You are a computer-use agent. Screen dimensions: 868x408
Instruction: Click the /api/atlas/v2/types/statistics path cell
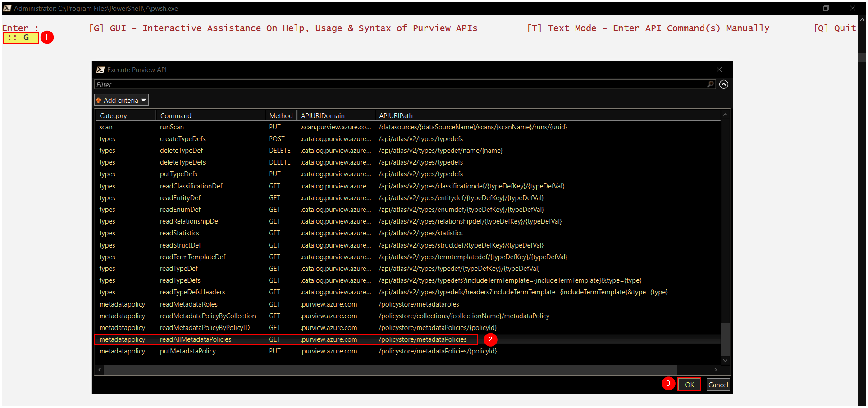[420, 233]
